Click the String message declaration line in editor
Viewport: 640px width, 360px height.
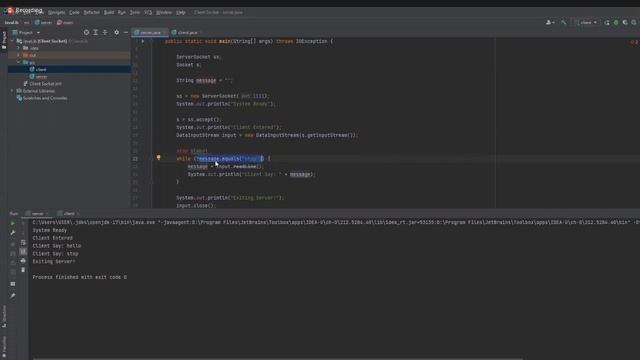204,80
